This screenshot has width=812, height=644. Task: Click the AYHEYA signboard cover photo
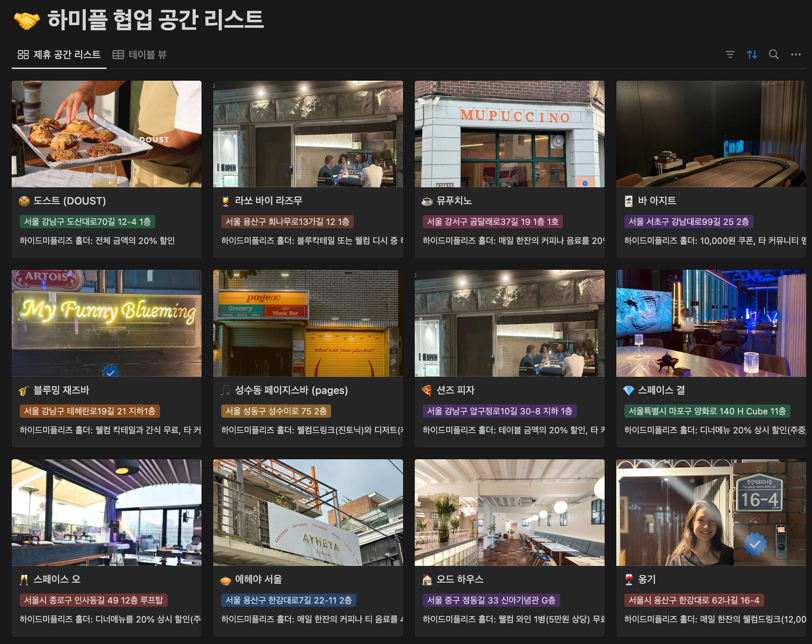tap(308, 512)
